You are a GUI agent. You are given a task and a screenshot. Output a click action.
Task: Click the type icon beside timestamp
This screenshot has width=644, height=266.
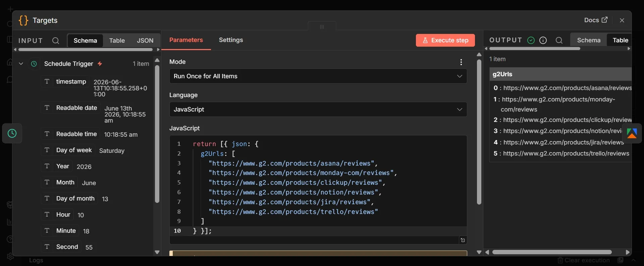click(x=47, y=82)
